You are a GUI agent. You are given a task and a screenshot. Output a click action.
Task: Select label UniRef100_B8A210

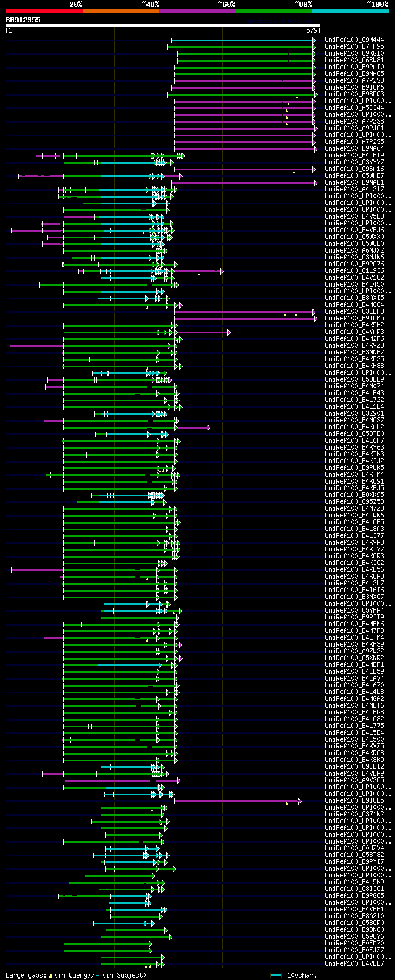(355, 916)
